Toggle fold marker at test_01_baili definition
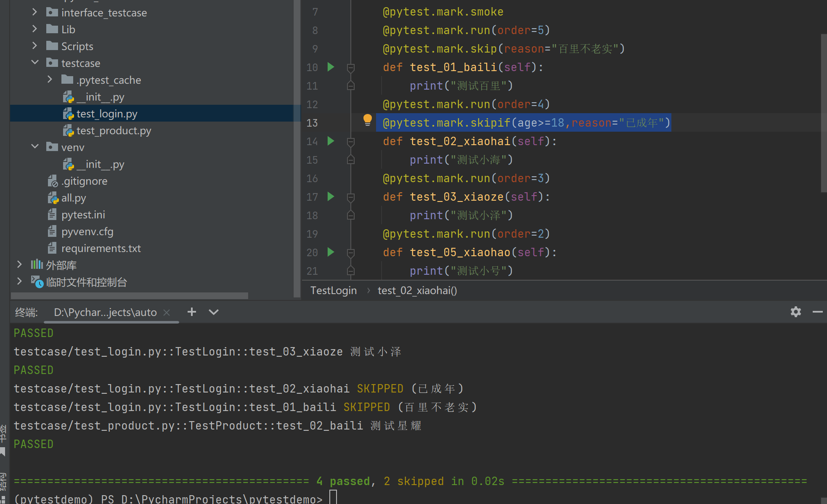The height and width of the screenshot is (504, 827). (350, 67)
